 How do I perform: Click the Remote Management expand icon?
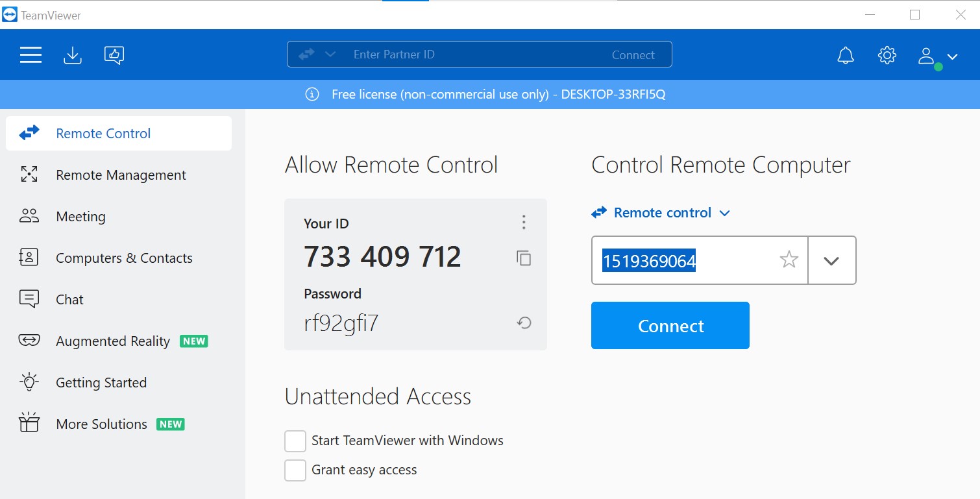pyautogui.click(x=29, y=174)
